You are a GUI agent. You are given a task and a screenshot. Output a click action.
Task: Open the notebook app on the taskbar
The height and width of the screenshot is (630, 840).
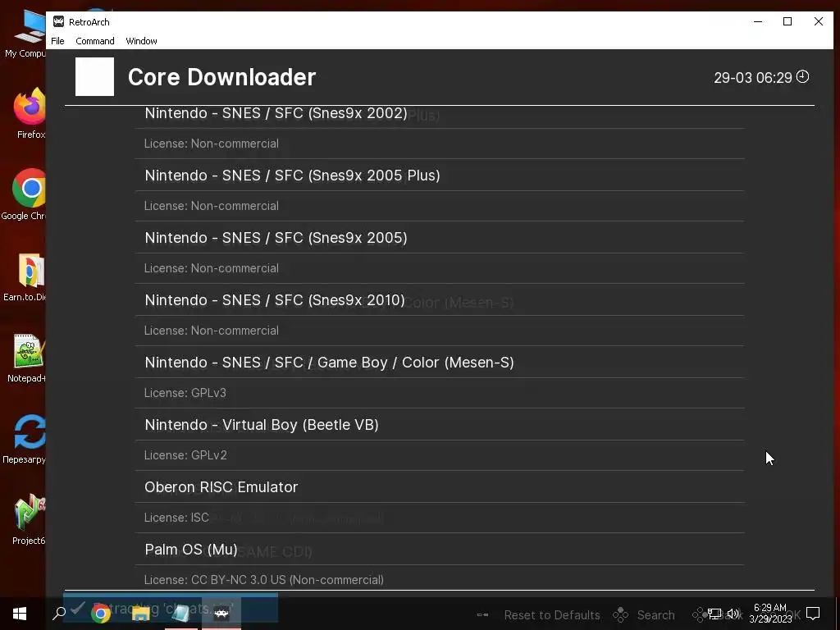(x=181, y=614)
